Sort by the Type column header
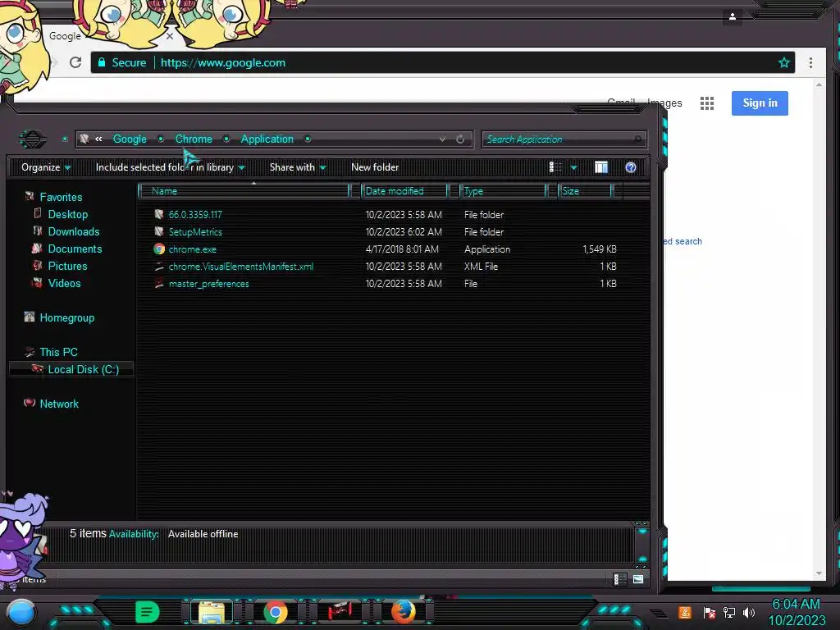Viewport: 840px width, 630px height. 503,190
